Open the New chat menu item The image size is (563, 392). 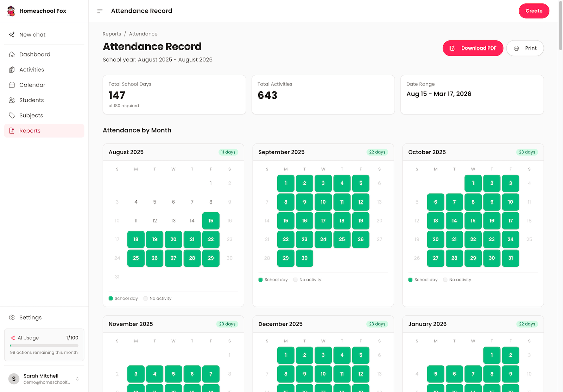point(44,34)
